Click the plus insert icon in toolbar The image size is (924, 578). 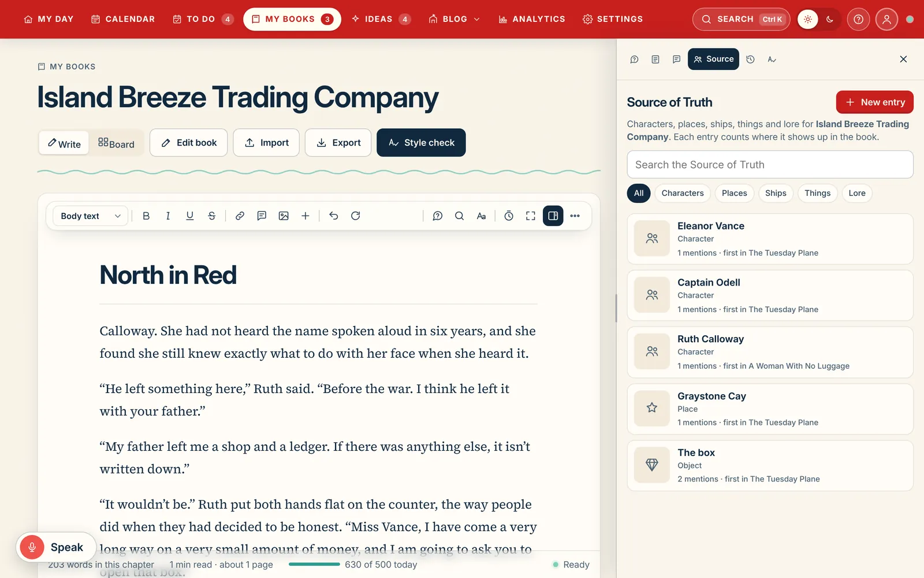pyautogui.click(x=305, y=216)
